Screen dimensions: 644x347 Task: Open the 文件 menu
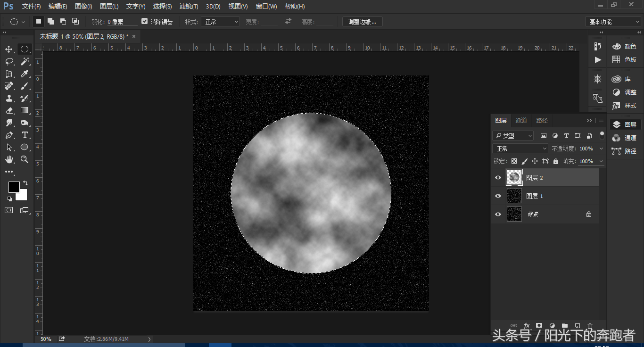coord(32,7)
